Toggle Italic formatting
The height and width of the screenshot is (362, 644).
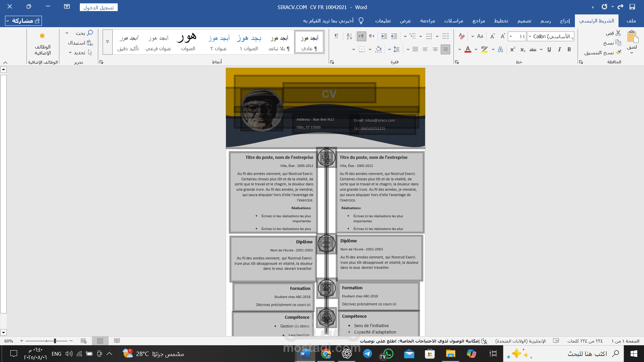[x=559, y=50]
